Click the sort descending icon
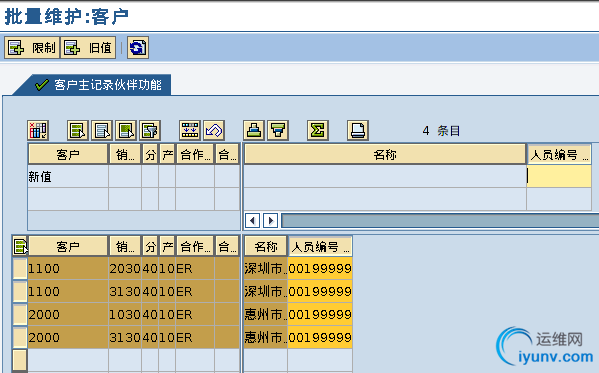This screenshot has height=373, width=599. click(x=278, y=130)
